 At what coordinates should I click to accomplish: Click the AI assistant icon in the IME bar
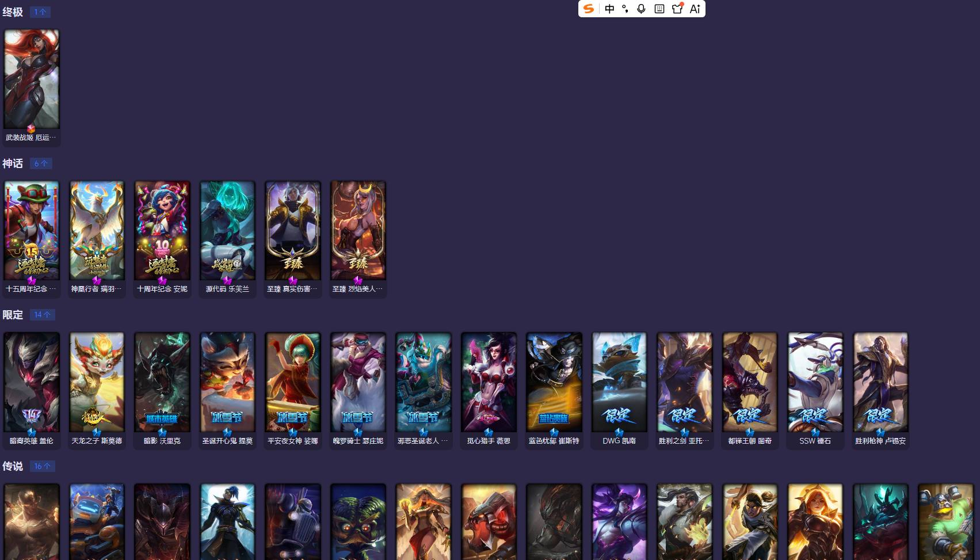(x=695, y=9)
